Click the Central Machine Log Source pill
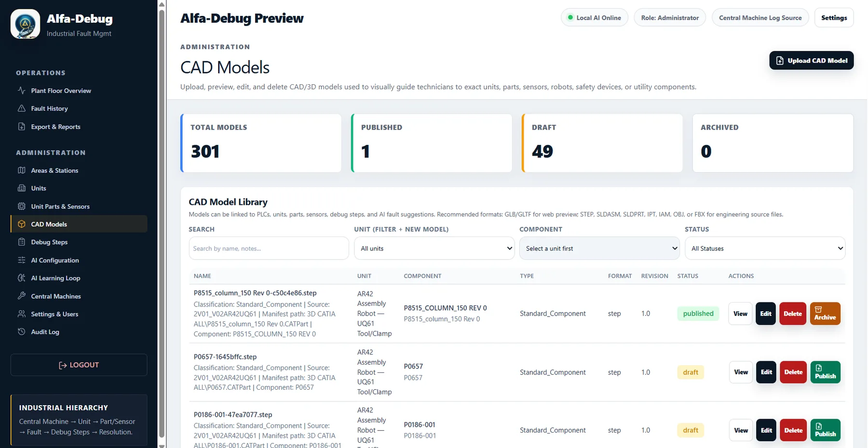Image resolution: width=868 pixels, height=448 pixels. coord(760,18)
